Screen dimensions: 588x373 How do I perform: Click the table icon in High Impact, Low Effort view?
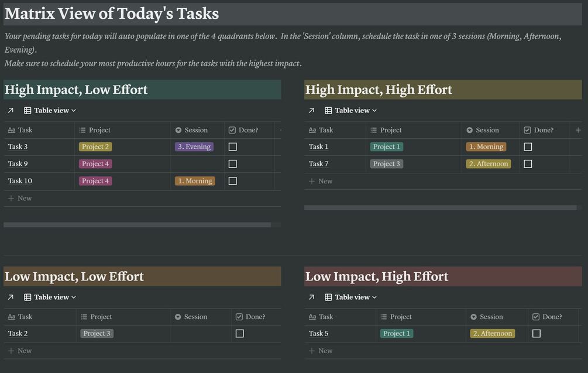[27, 110]
